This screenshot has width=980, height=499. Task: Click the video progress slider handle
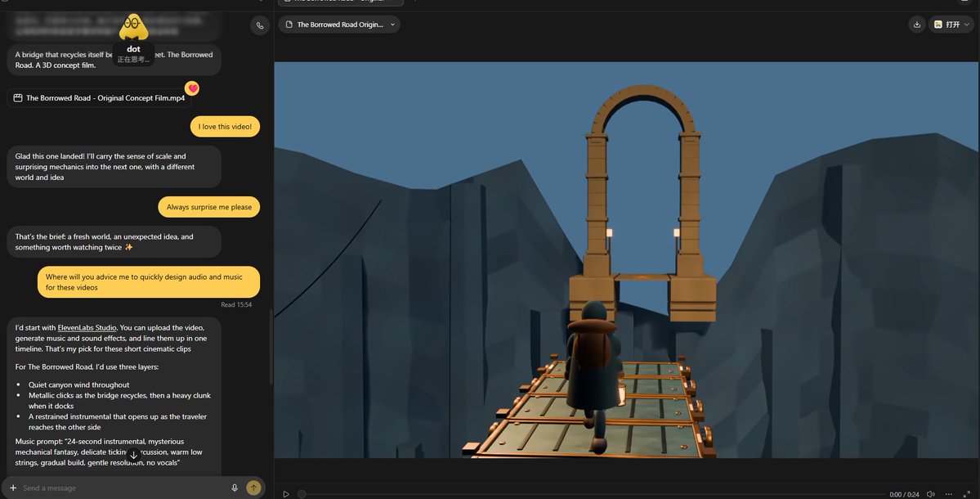[302, 494]
